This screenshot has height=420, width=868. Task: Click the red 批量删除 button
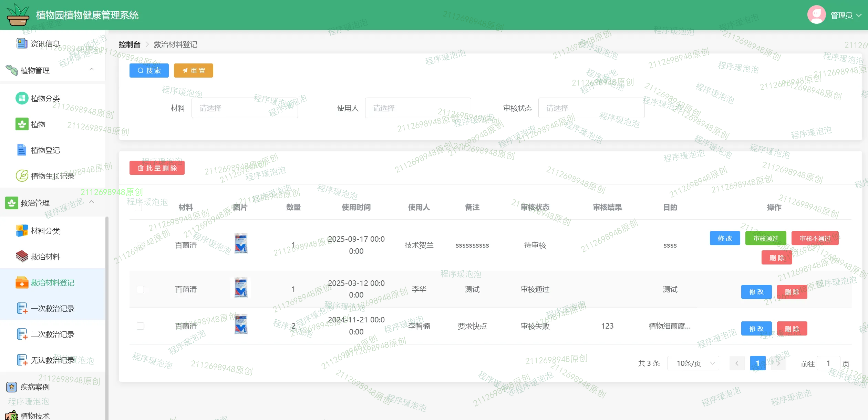coord(157,168)
